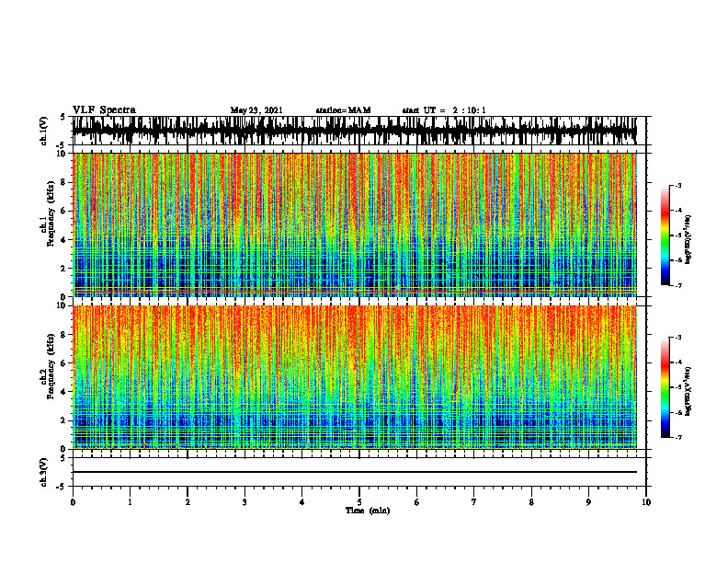728x563 pixels.
Task: Click the ch.2 spectrogram color bar
Action: coord(665,387)
